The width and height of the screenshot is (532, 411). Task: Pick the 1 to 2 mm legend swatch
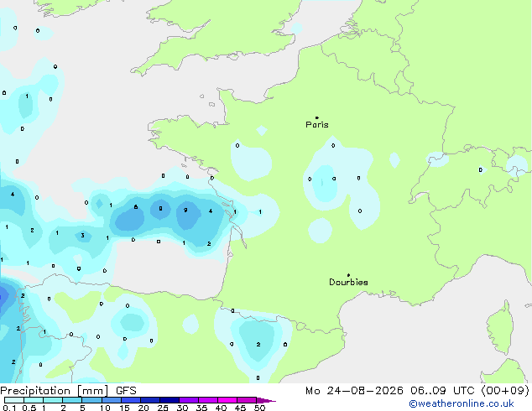pos(53,400)
